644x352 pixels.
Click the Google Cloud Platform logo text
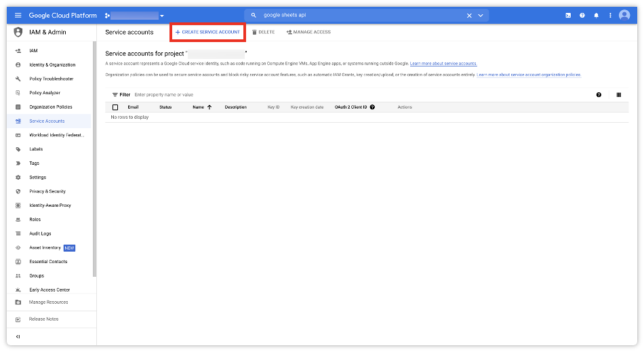[63, 15]
